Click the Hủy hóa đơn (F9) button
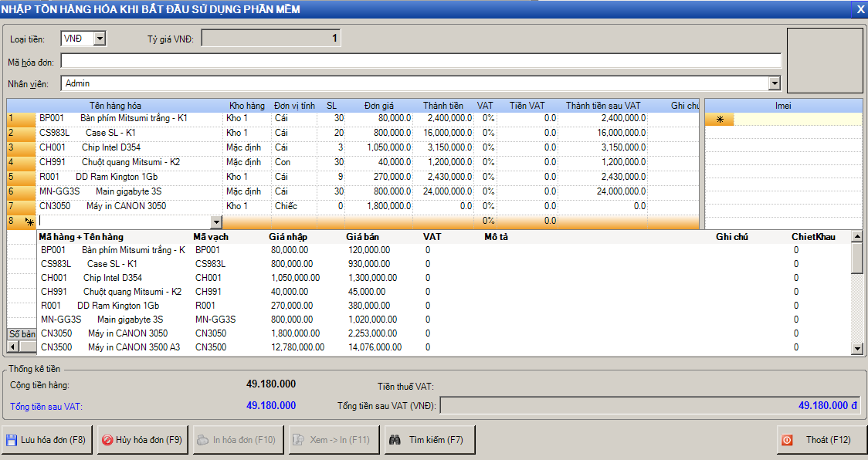This screenshot has height=460, width=868. (x=143, y=440)
